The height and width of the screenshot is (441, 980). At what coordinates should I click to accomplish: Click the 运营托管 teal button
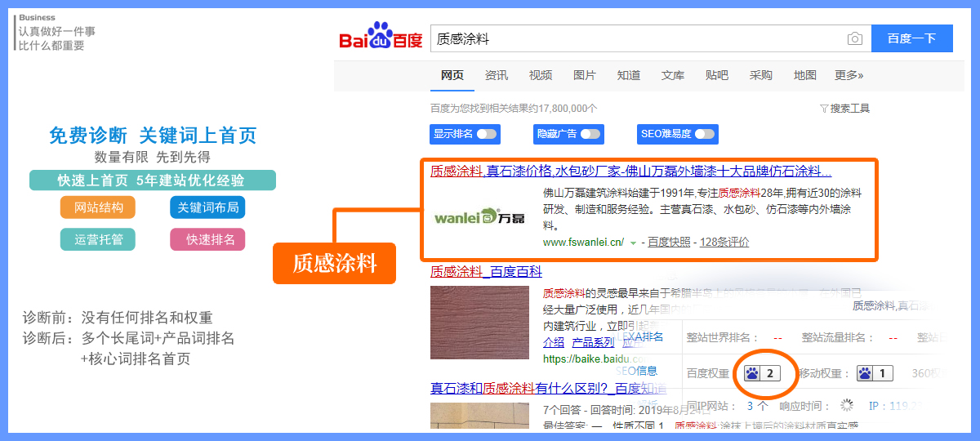tap(98, 239)
